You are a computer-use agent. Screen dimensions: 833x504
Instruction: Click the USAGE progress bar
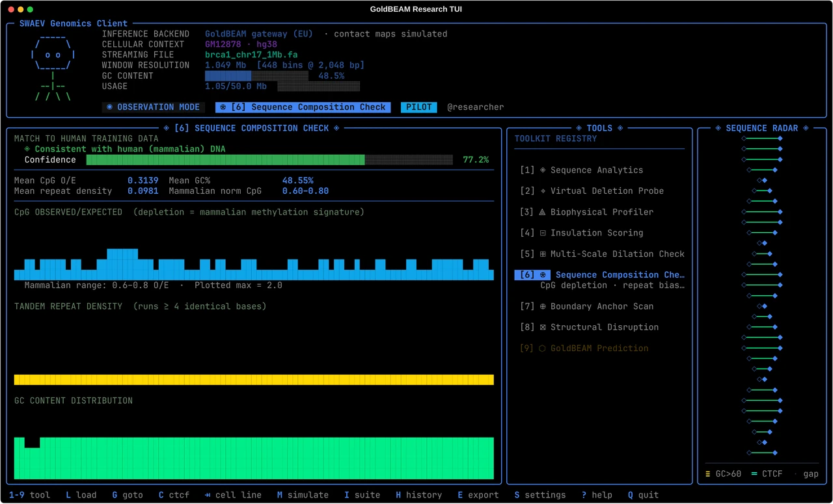pyautogui.click(x=319, y=86)
